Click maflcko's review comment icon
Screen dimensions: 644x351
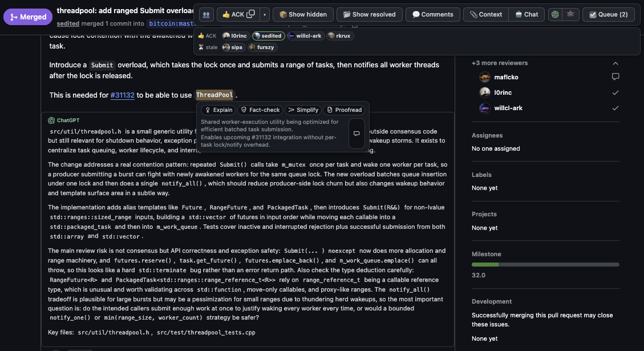click(615, 77)
